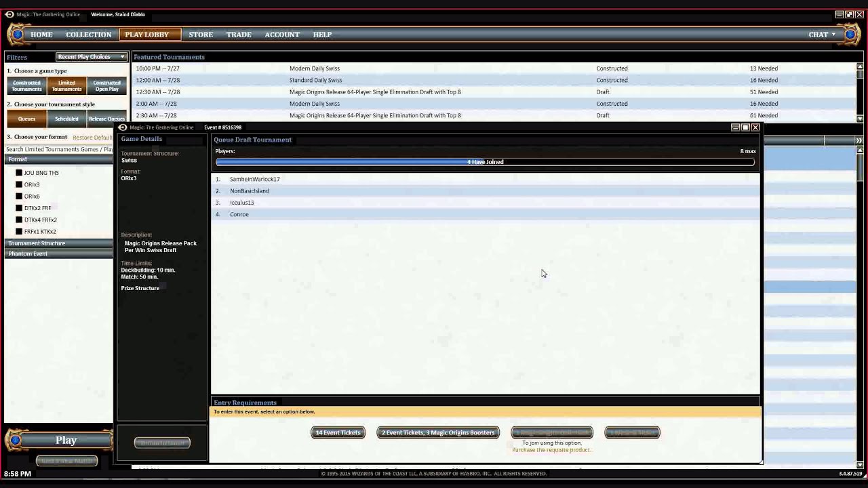Screen dimensions: 868x488
Task: Select the 10:00 PM Modern Daily Swiss row
Action: (x=494, y=68)
